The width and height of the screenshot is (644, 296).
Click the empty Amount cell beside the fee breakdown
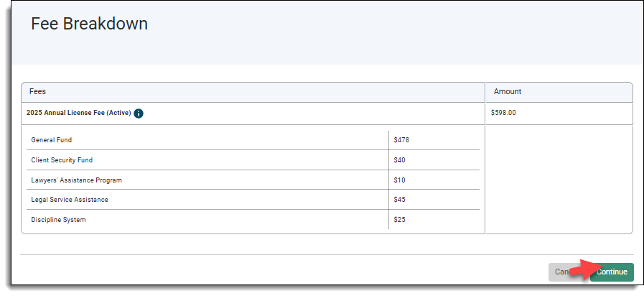pyautogui.click(x=559, y=180)
